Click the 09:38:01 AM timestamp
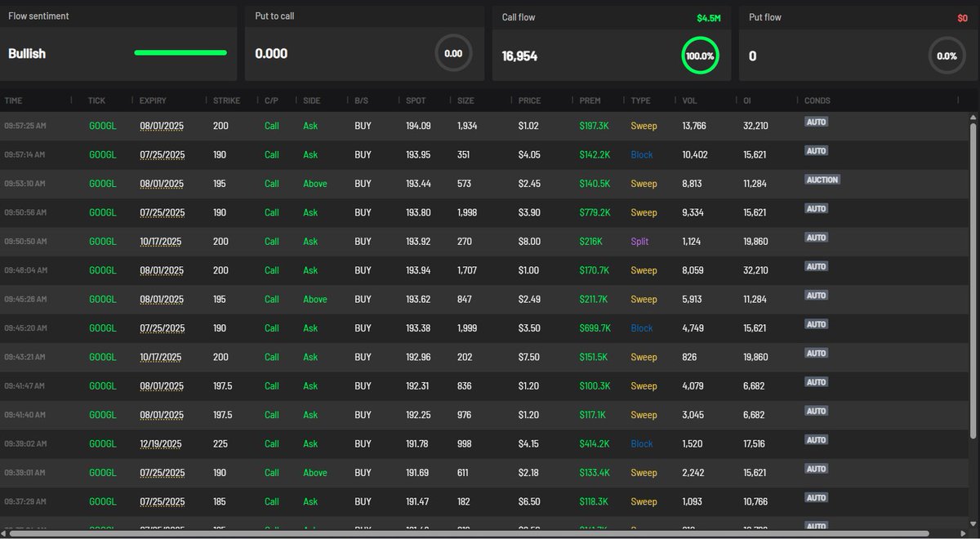The image size is (980, 539). pos(25,473)
